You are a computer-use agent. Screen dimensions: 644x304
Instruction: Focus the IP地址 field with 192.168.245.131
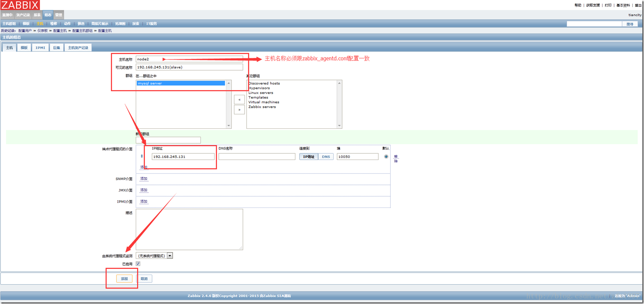point(183,157)
